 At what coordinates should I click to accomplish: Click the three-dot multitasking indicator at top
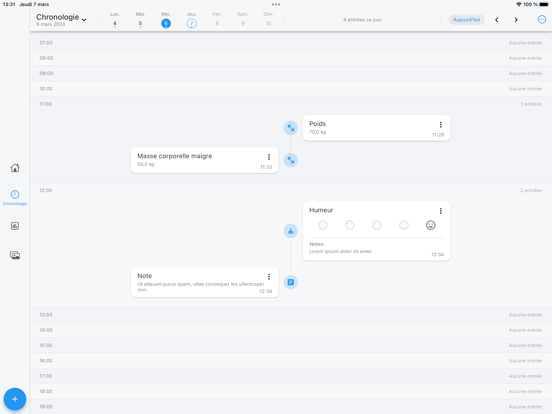[x=276, y=5]
